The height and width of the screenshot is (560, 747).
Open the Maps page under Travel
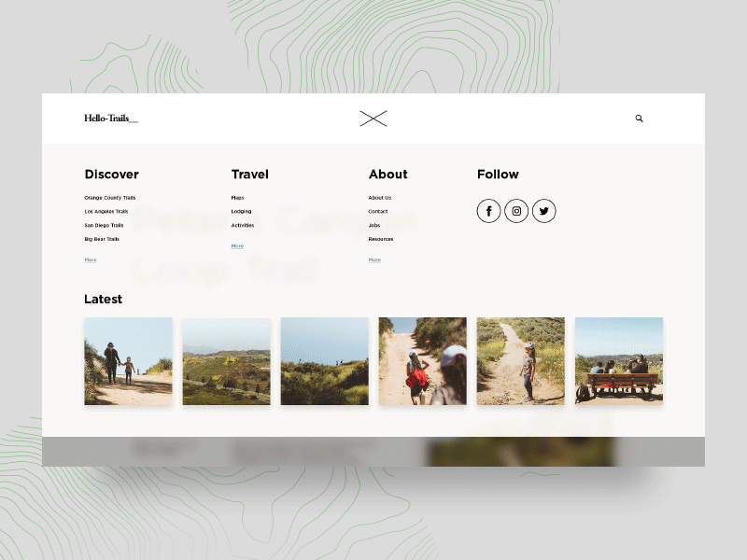click(x=238, y=198)
